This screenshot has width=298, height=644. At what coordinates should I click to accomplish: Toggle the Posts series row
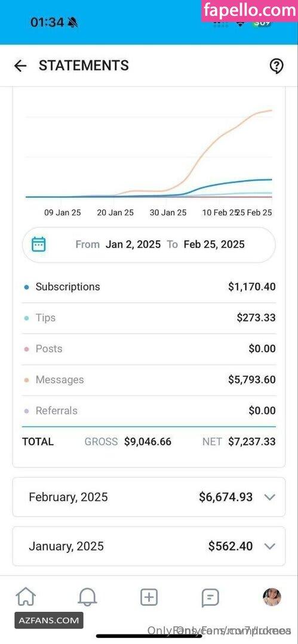click(149, 349)
